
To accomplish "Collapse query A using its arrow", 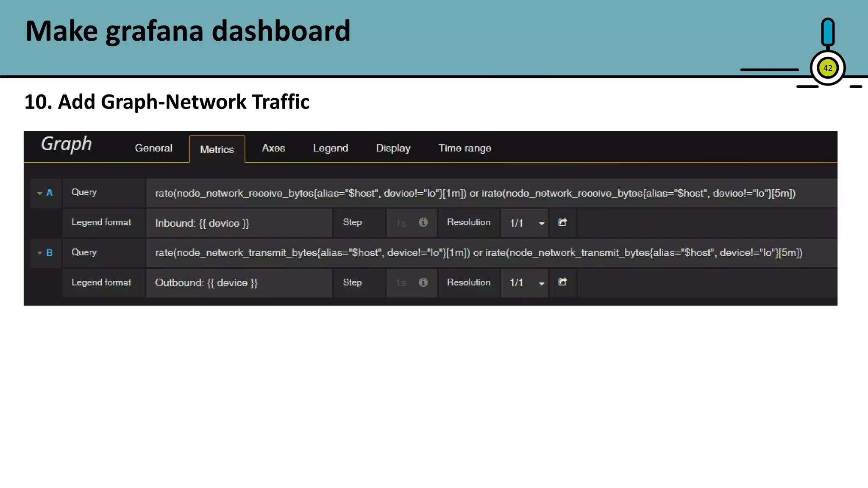I will tap(40, 193).
